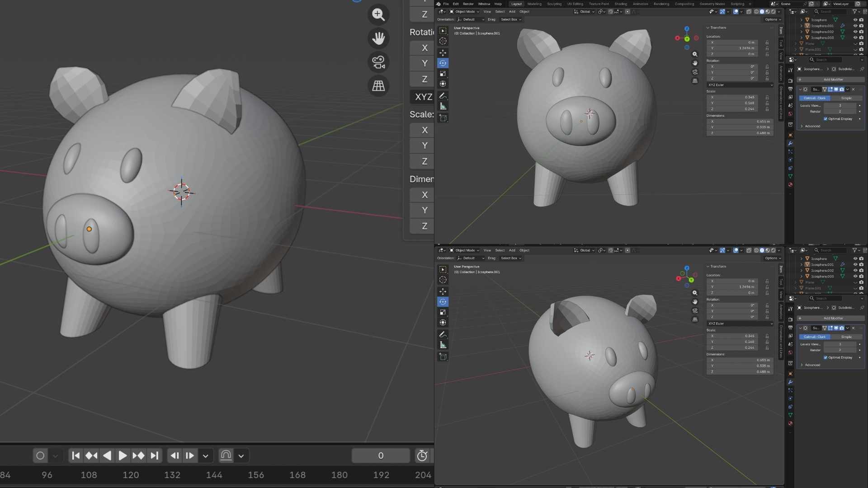Screen dimensions: 868x488
Task: Select the Measure tool in lower viewport toolbar
Action: tap(443, 345)
